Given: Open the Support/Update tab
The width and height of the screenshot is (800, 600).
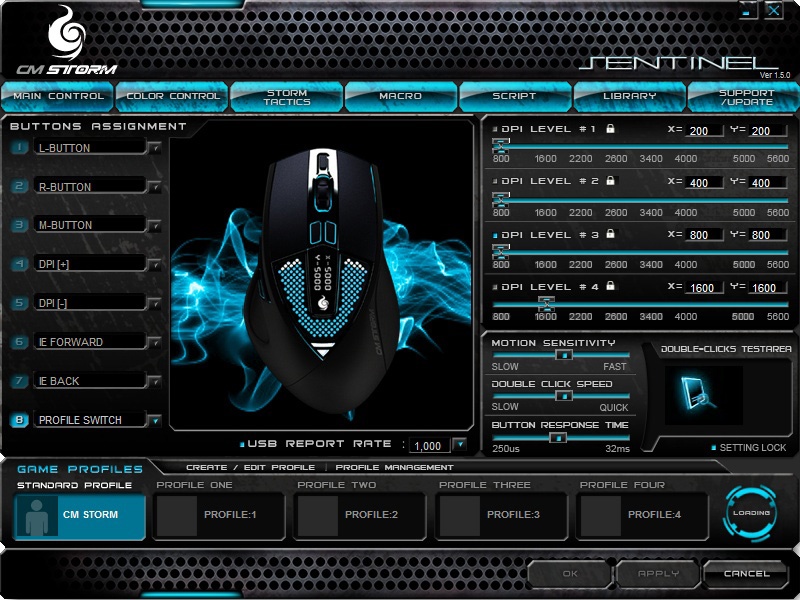Looking at the screenshot, I should (744, 96).
